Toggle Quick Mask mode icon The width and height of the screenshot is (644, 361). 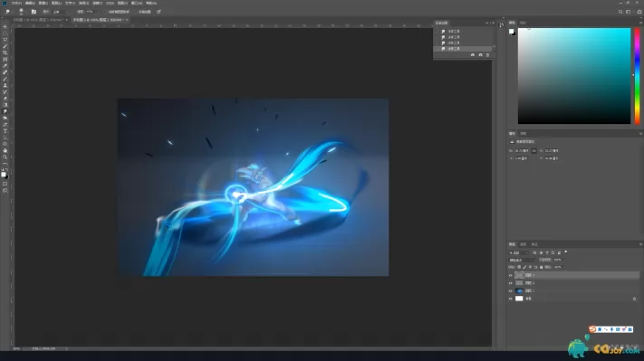5,184
